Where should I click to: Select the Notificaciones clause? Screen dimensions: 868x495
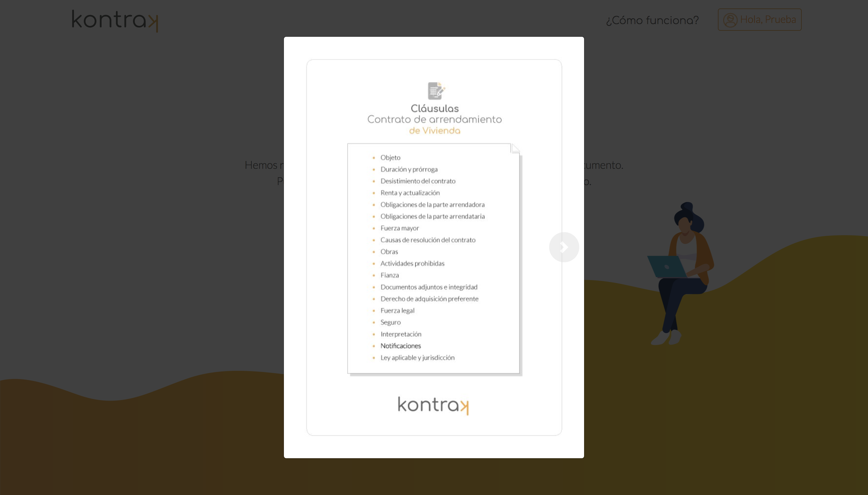[x=400, y=346]
